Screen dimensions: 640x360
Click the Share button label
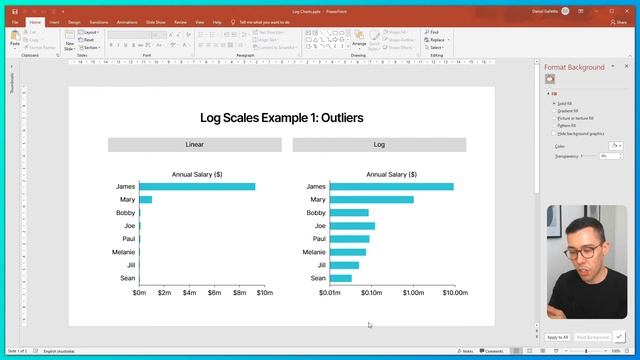[x=622, y=22]
